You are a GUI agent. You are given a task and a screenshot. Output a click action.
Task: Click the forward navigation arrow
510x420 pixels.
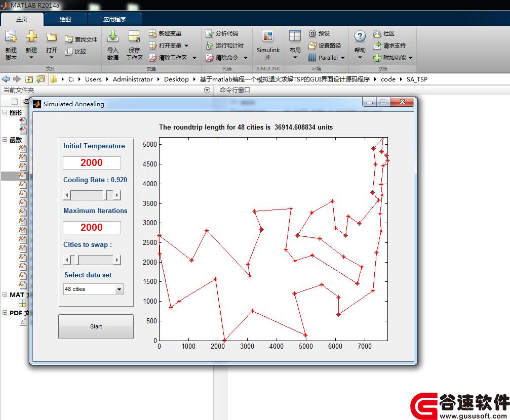[x=17, y=79]
